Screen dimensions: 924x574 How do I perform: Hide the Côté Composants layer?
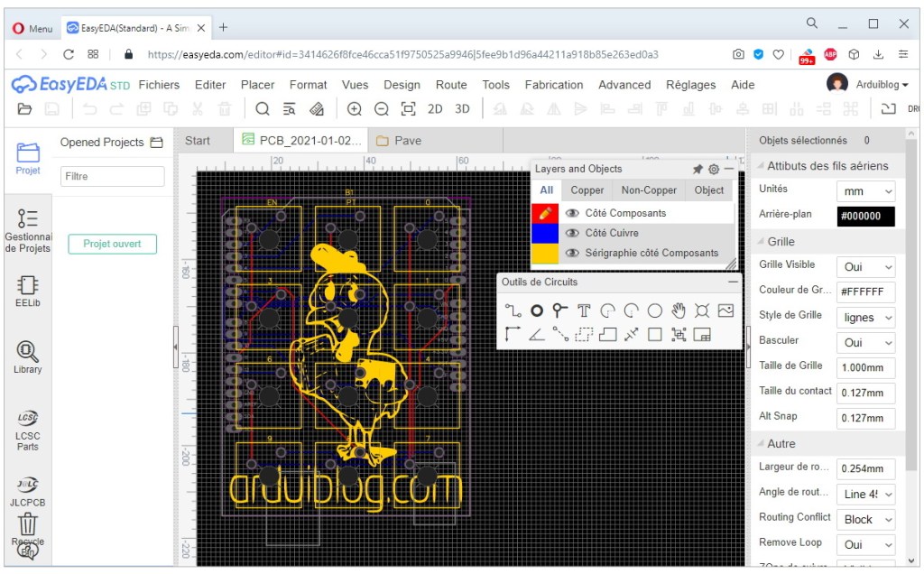click(572, 213)
